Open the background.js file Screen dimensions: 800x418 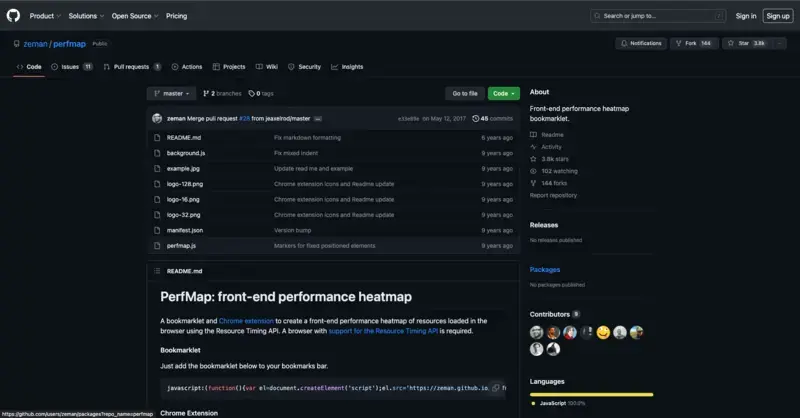186,153
